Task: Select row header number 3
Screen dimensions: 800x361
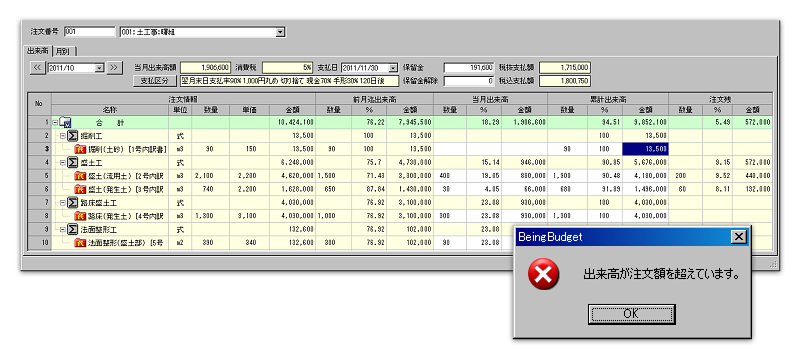Action: point(39,149)
